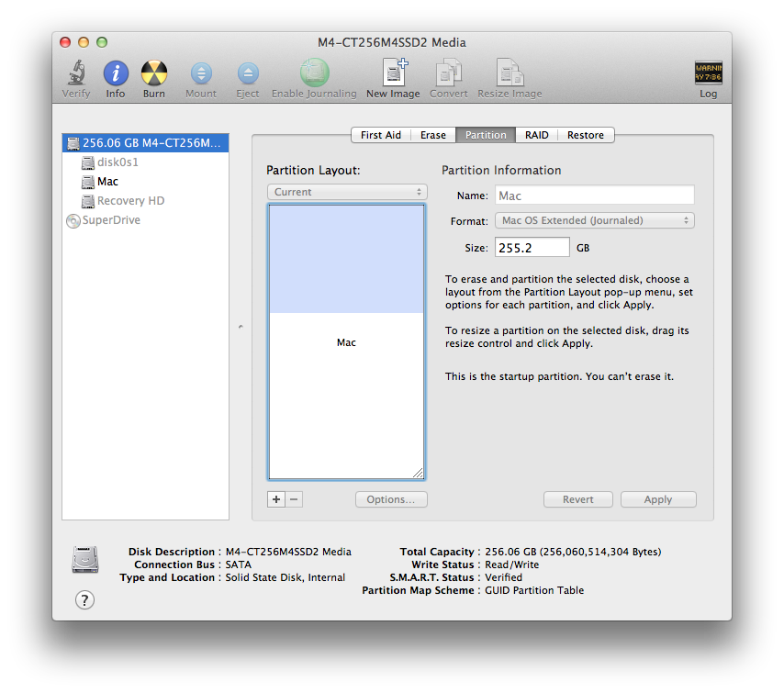Click the GUID Partition Table text

click(534, 590)
